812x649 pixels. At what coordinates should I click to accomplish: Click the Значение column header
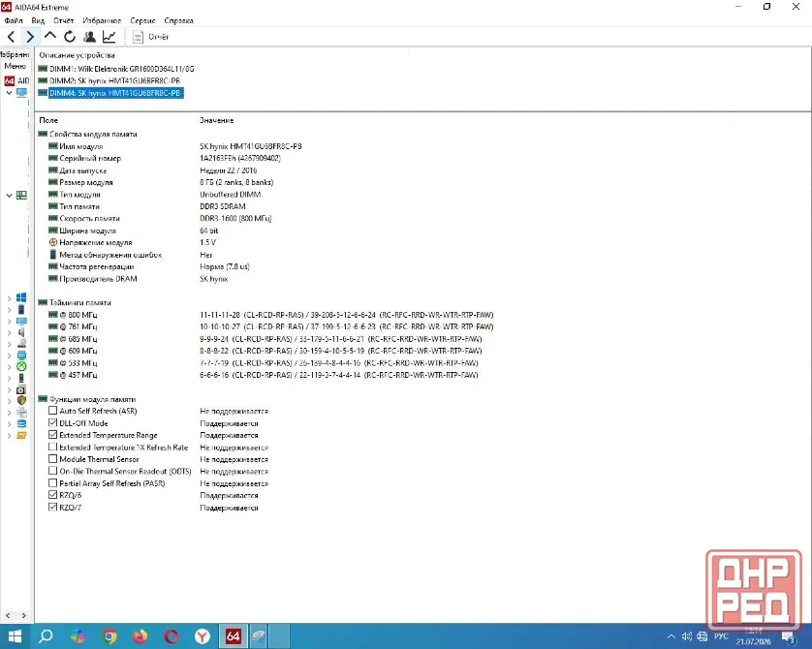pyautogui.click(x=216, y=120)
